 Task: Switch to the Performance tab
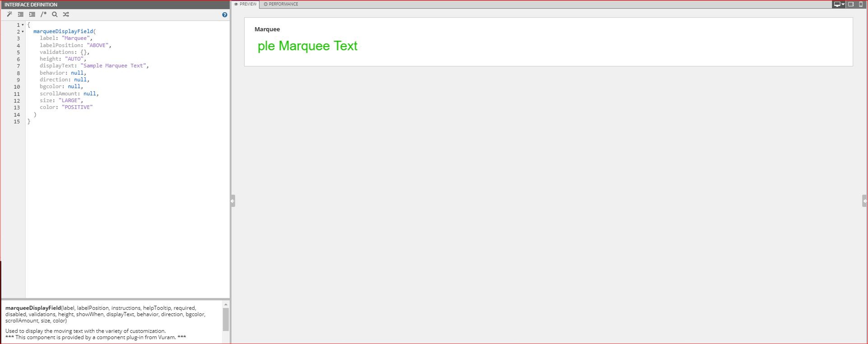(x=281, y=4)
